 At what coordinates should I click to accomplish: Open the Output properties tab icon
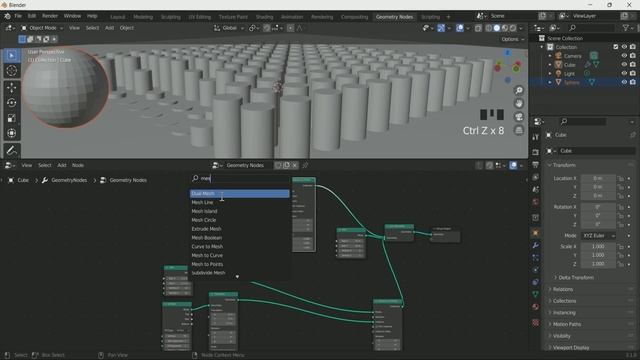(536, 164)
